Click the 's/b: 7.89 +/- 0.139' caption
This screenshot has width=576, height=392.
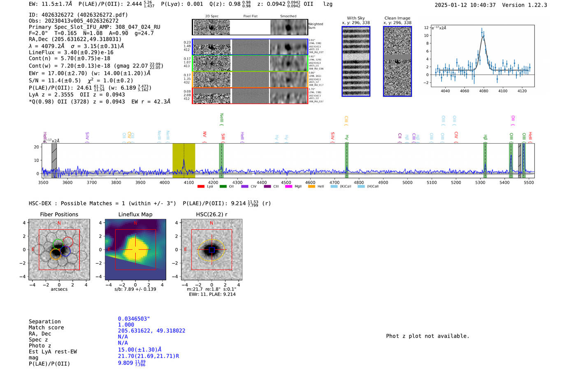135,289
